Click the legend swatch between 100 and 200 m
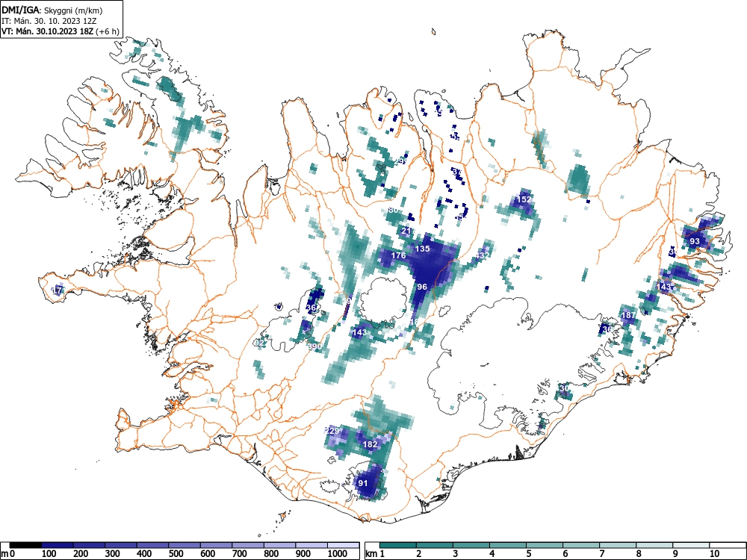The image size is (747, 560). pyautogui.click(x=58, y=545)
